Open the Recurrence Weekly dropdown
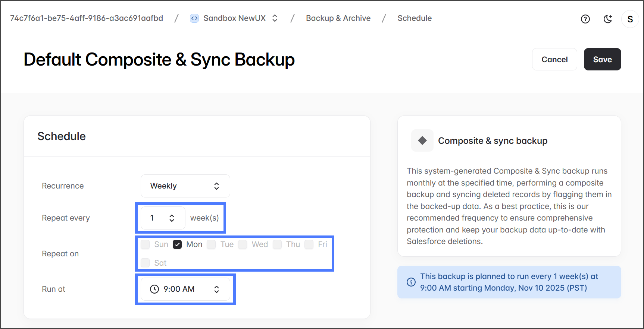Viewport: 644px width, 329px height. [185, 186]
